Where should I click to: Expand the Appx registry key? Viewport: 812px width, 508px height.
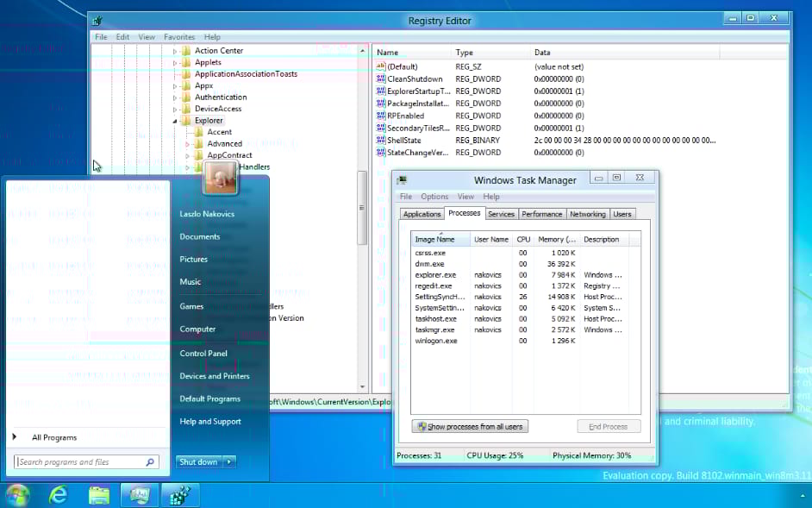click(x=175, y=86)
